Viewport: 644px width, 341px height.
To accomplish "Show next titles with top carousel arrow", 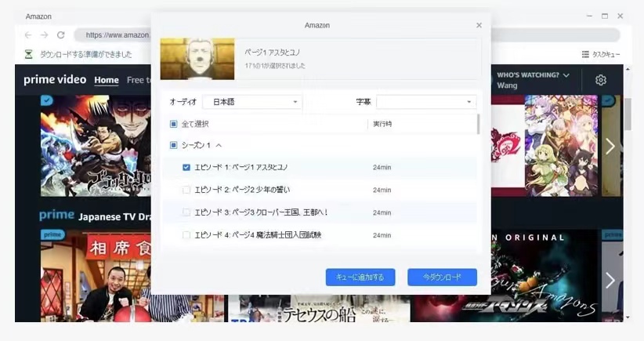I will coord(610,147).
